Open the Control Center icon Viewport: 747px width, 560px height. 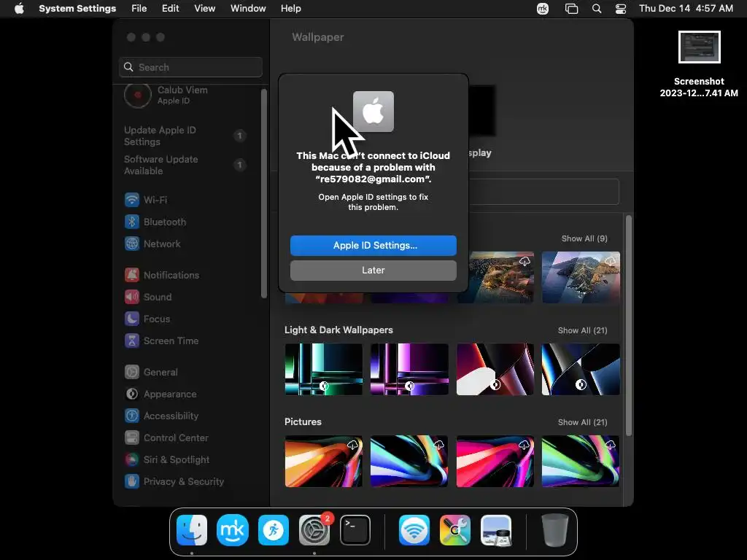132,438
